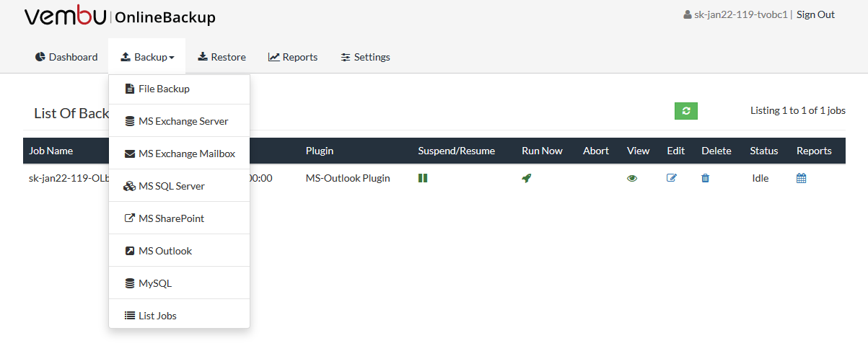Click the Run Now column header
The width and height of the screenshot is (868, 364).
(x=542, y=151)
